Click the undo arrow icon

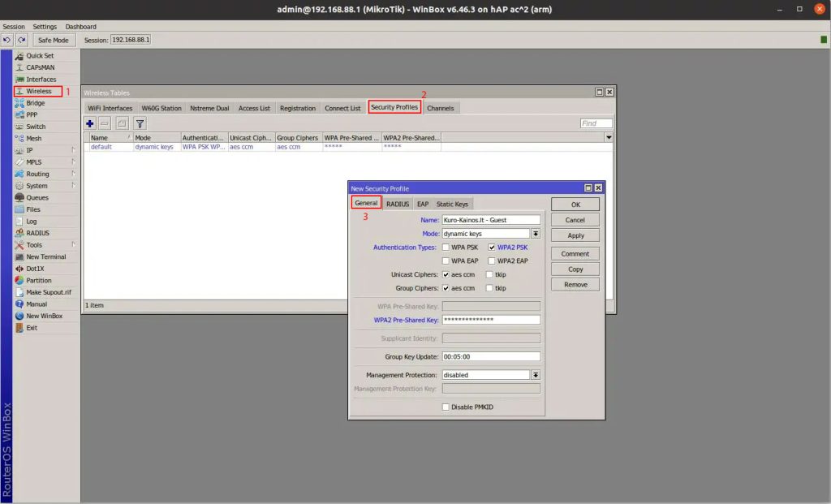(6, 40)
